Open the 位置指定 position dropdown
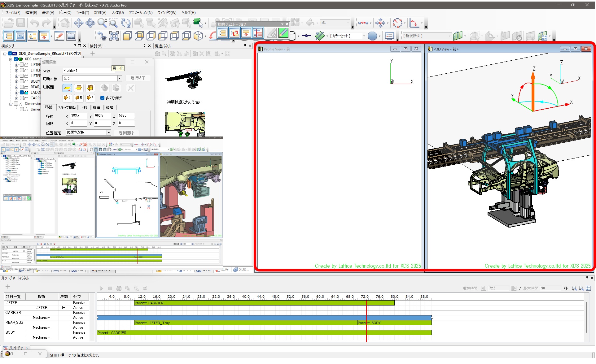Screen dimensions: 596x364 (109, 132)
